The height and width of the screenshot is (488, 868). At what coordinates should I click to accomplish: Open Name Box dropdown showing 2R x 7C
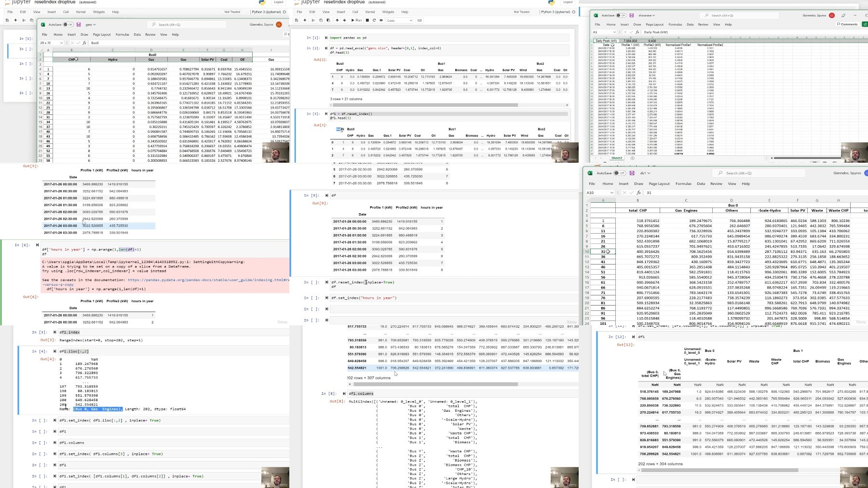point(62,43)
